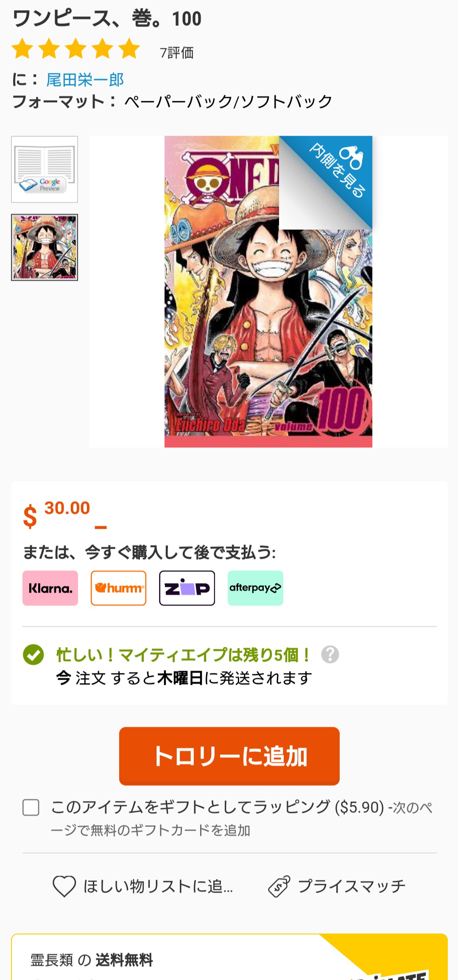Add to trolley with トロリーに追加 button
Image resolution: width=458 pixels, height=980 pixels.
(229, 756)
